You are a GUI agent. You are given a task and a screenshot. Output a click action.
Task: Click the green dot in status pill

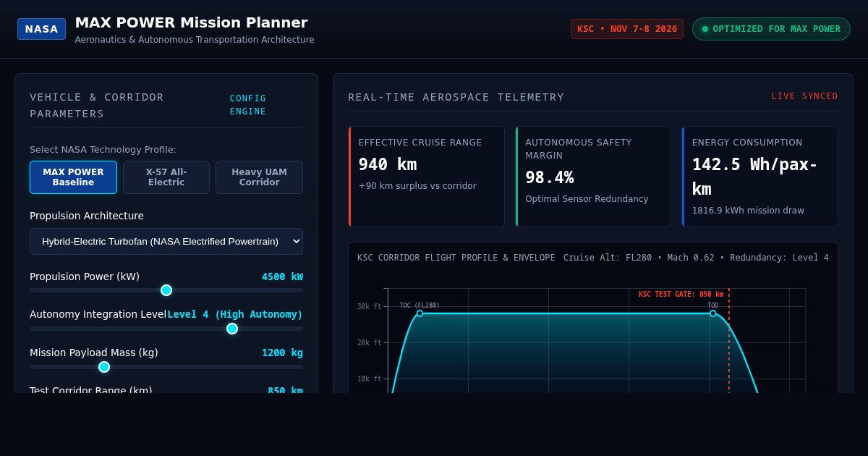[705, 29]
